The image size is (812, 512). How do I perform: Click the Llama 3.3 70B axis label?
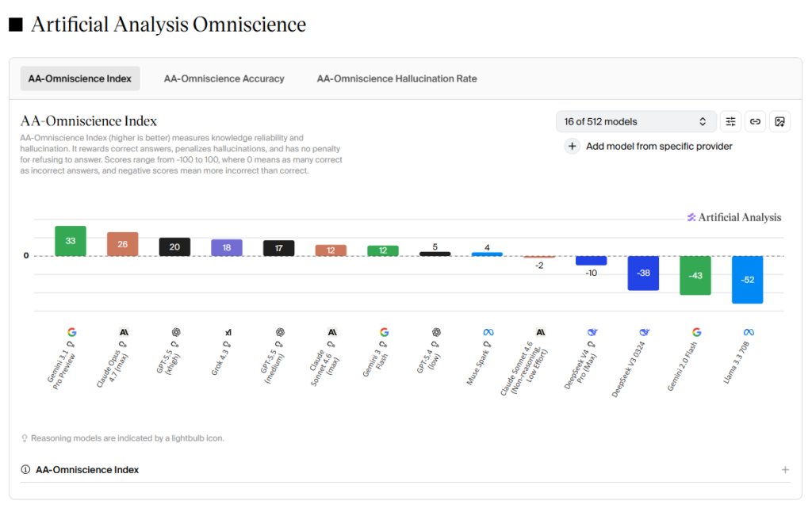(737, 362)
